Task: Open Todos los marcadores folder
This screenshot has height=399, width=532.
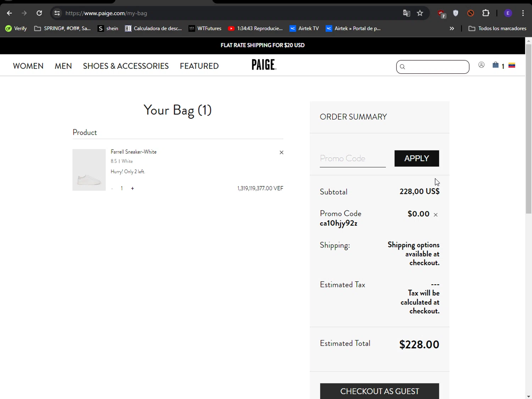Action: [x=497, y=28]
